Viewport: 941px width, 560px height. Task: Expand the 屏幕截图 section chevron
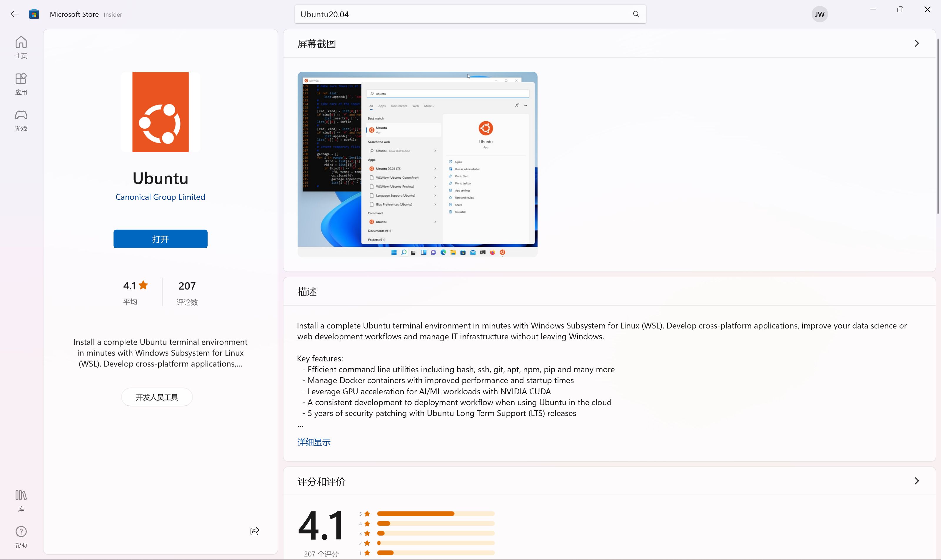[917, 43]
